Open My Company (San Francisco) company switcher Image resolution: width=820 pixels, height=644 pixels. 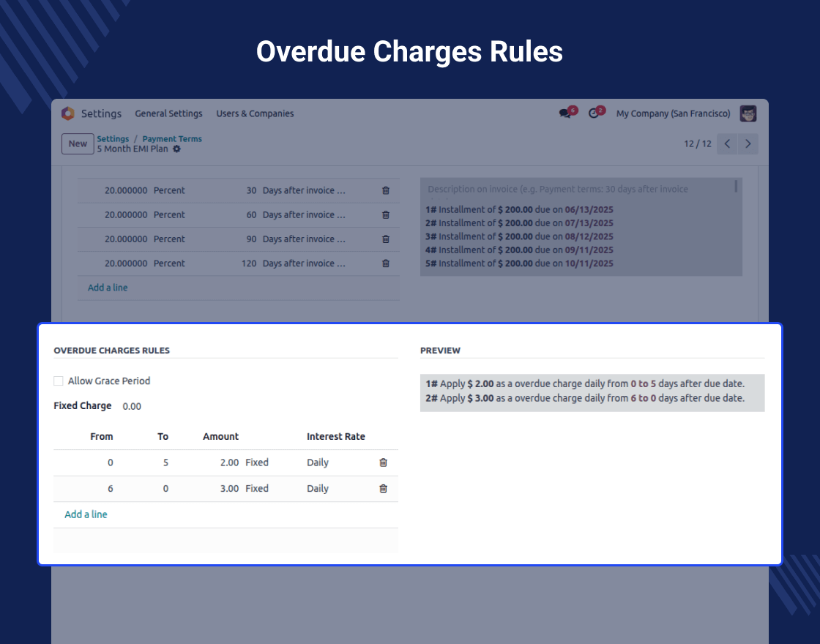pyautogui.click(x=673, y=113)
